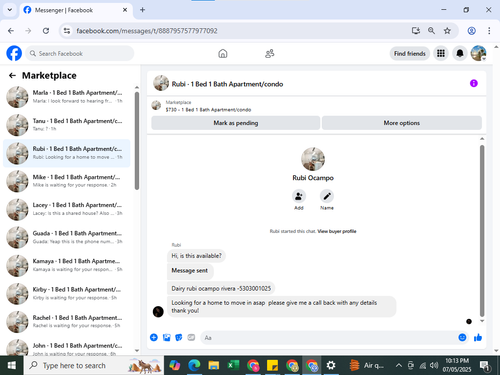Open the Friends icon in top navigation
500x375 pixels.
269,53
